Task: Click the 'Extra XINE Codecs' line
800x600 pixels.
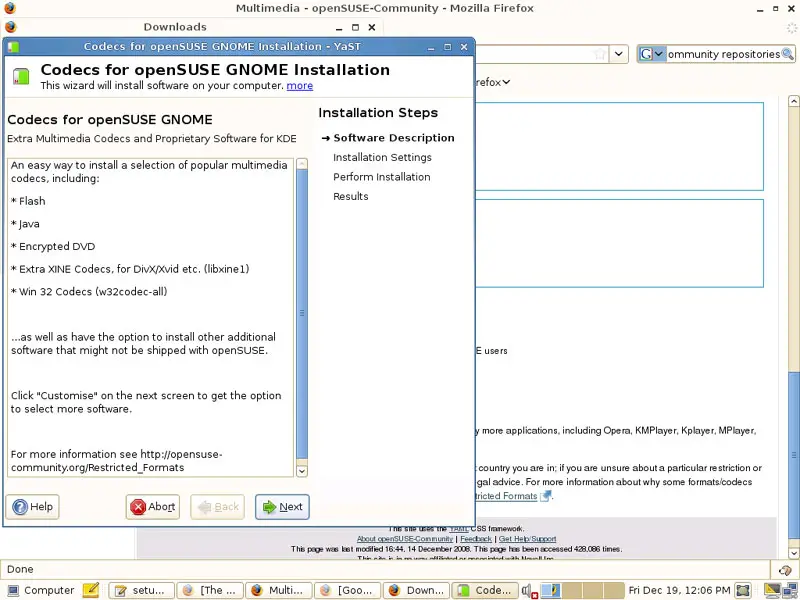Action: [130, 269]
